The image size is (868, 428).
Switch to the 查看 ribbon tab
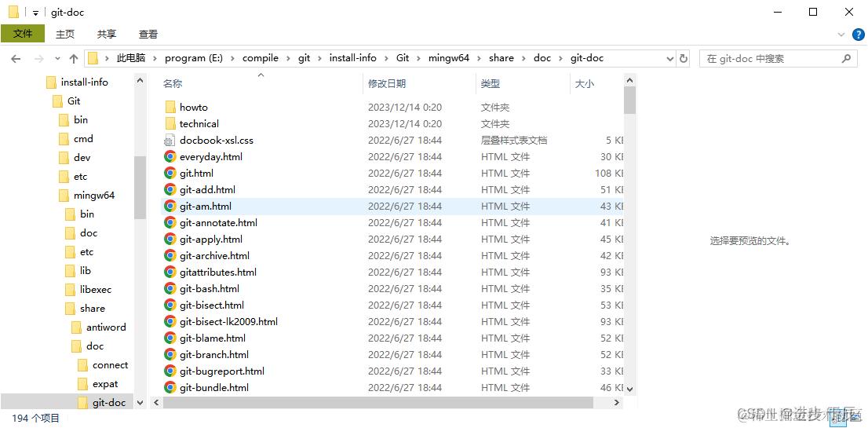148,34
